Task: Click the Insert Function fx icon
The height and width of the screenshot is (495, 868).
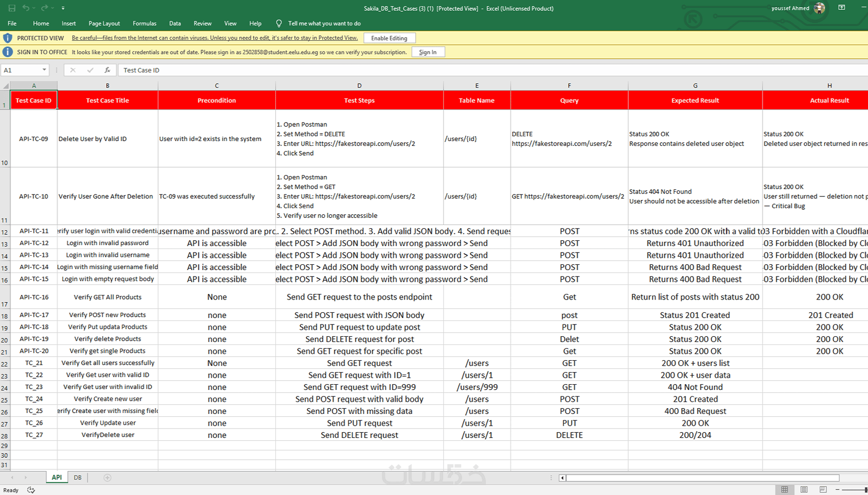Action: click(107, 70)
